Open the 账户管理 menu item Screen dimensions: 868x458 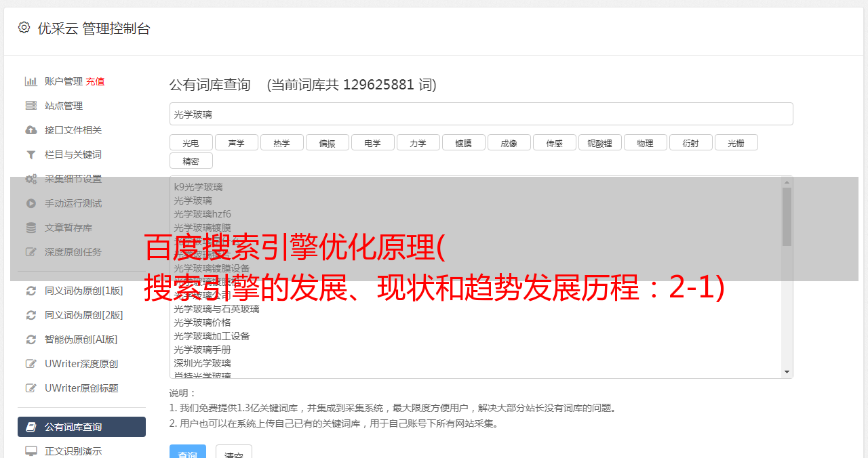(64, 81)
